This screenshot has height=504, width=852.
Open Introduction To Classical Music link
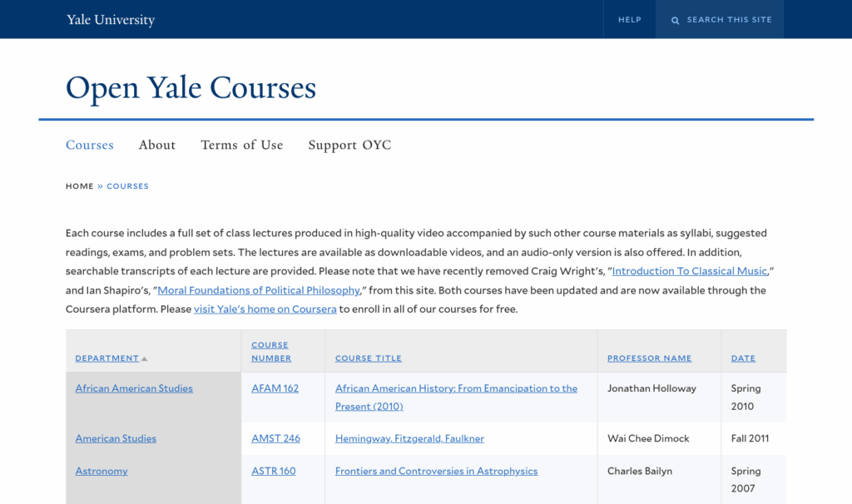(x=689, y=271)
